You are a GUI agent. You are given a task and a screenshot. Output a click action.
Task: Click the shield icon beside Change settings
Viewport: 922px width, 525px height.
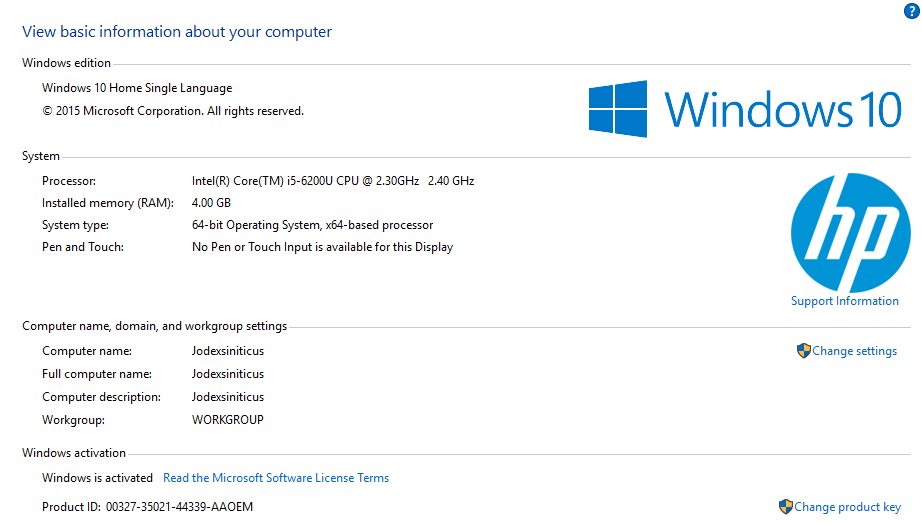point(803,351)
